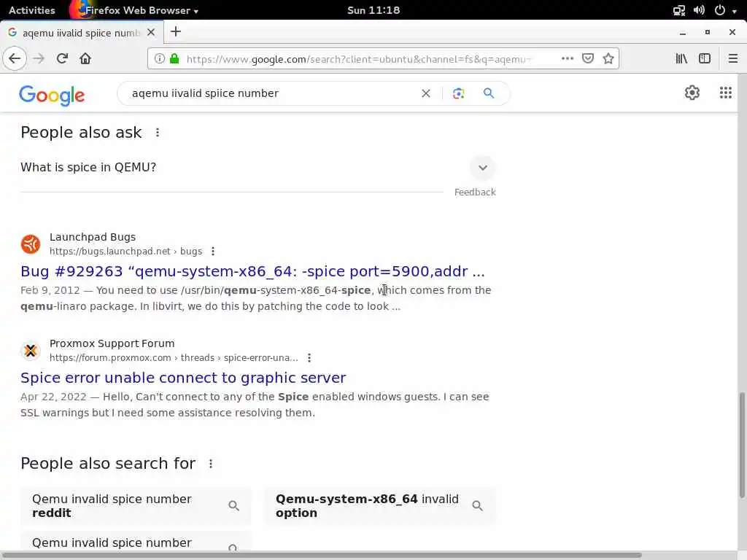
Task: Save page to Pocket
Action: (x=588, y=58)
